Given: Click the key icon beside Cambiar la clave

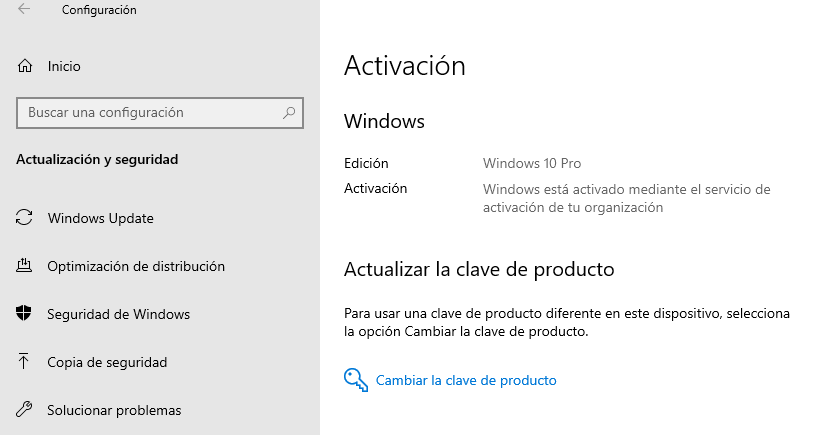Looking at the screenshot, I should (x=355, y=380).
